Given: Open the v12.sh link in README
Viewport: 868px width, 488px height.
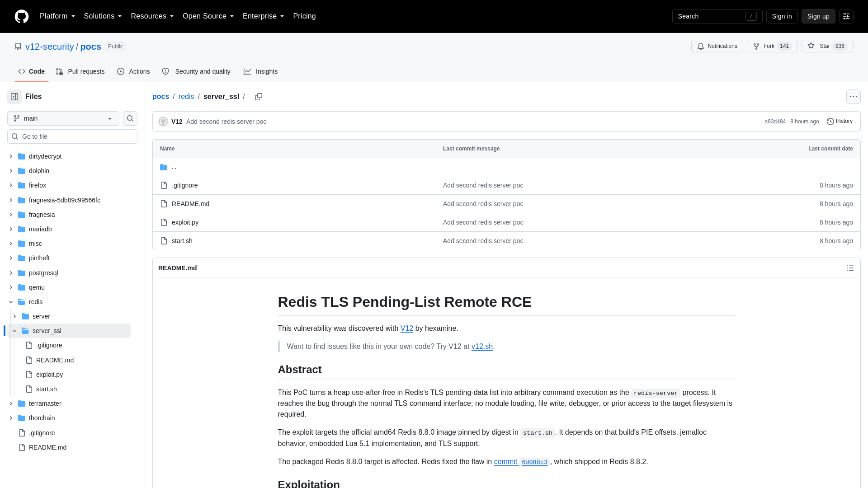Looking at the screenshot, I should point(482,347).
